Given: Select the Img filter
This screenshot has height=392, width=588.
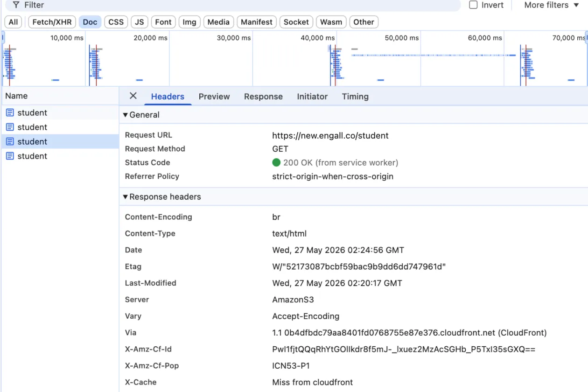Looking at the screenshot, I should [189, 22].
